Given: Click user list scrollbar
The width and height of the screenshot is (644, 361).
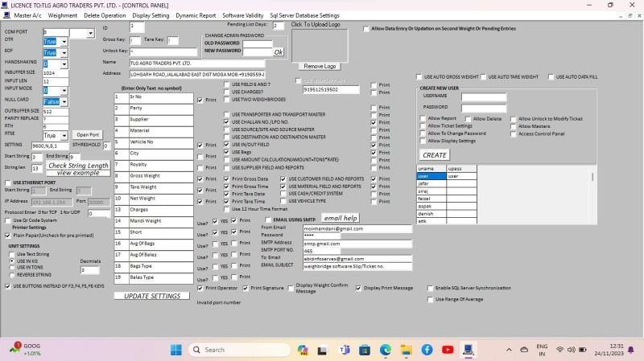Looking at the screenshot, I should click(x=592, y=177).
